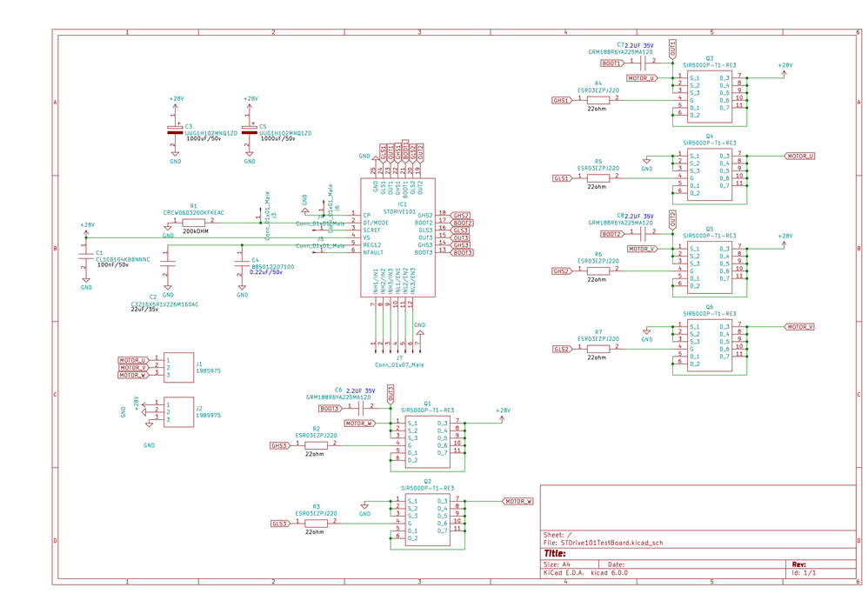Click MOTOR_W label on connector J1
The image size is (868, 614).
(x=133, y=376)
